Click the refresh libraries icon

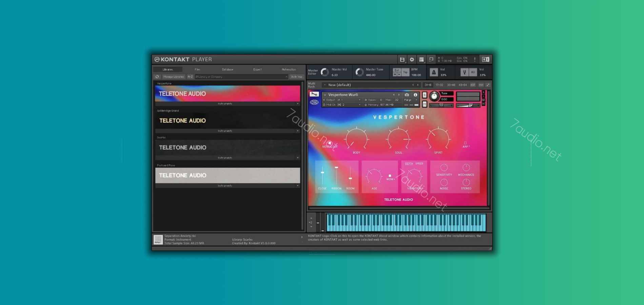tap(157, 77)
